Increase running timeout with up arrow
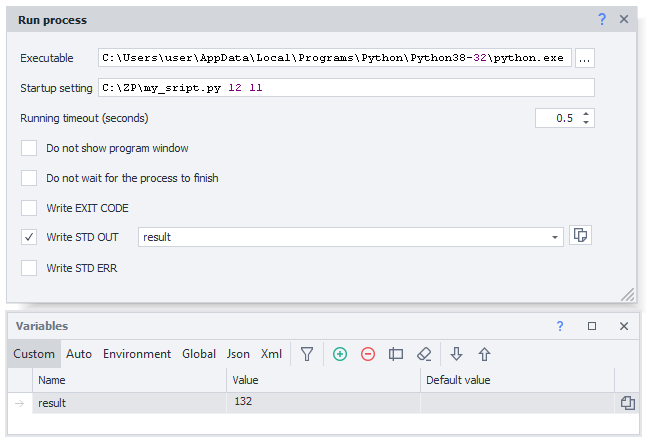The width and height of the screenshot is (648, 440). [586, 113]
